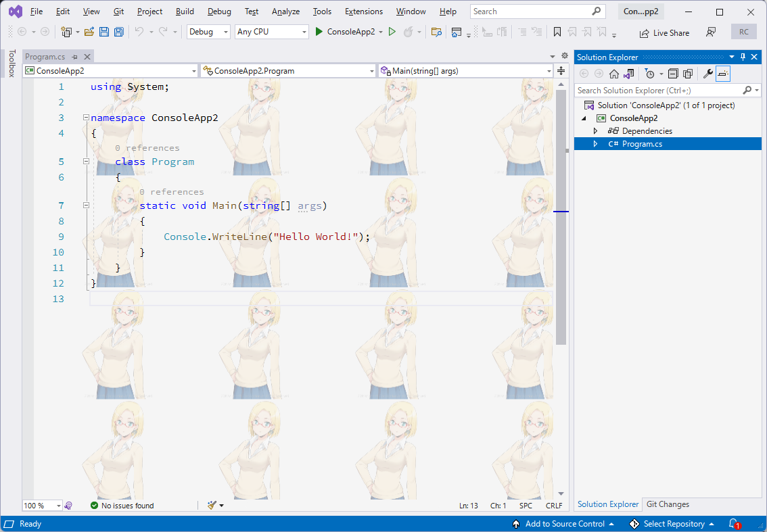Expand the Dependencies node

[595, 131]
